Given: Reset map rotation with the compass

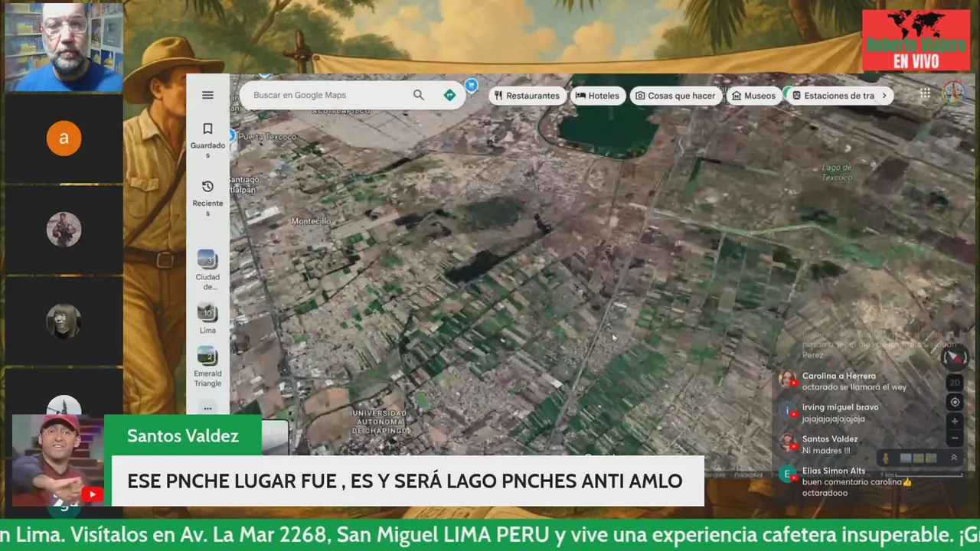Looking at the screenshot, I should click(954, 357).
